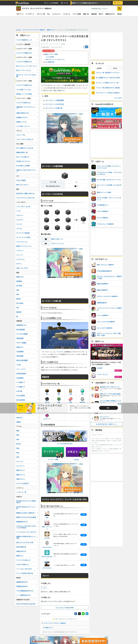Click the World of Warships icon
This screenshot has width=138, height=644.
tap(47, 553)
